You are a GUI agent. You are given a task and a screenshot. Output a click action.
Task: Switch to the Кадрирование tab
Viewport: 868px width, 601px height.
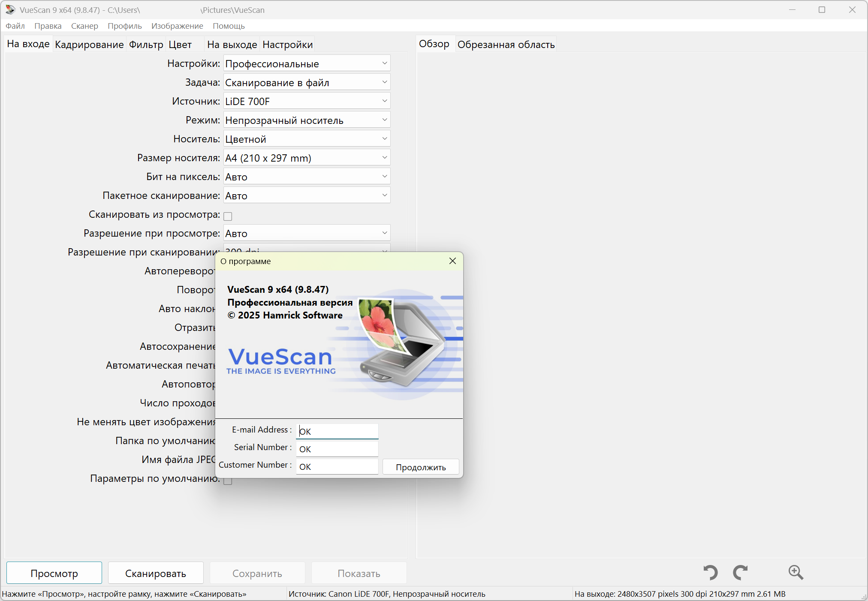tap(89, 45)
